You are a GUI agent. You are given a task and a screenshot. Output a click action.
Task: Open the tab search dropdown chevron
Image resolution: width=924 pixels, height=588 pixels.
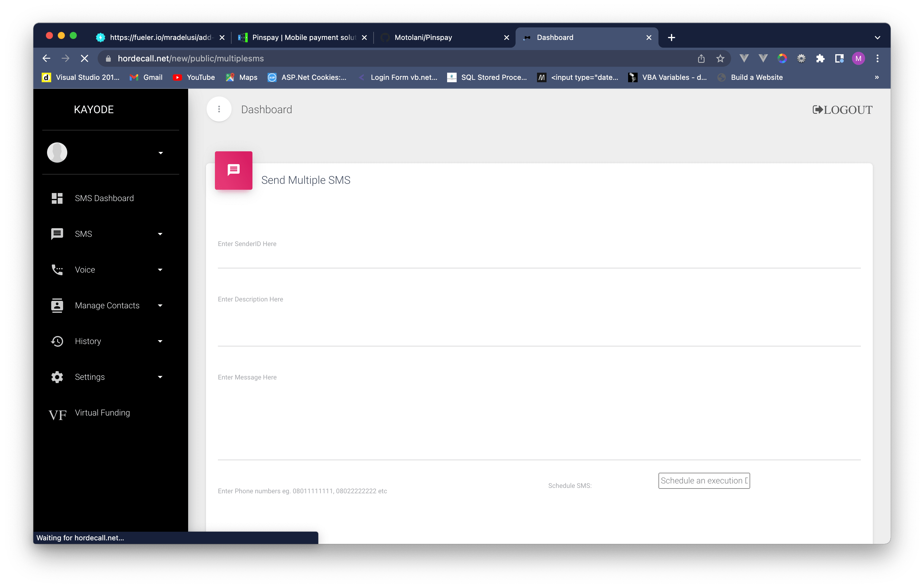click(878, 37)
